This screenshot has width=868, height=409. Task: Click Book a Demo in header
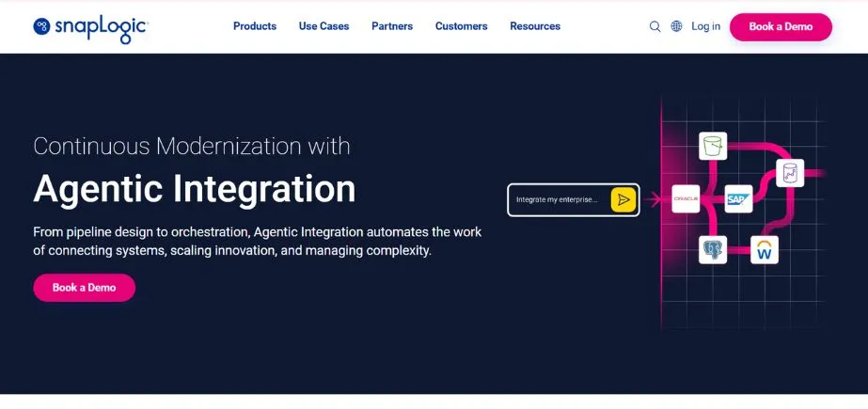[x=781, y=26]
